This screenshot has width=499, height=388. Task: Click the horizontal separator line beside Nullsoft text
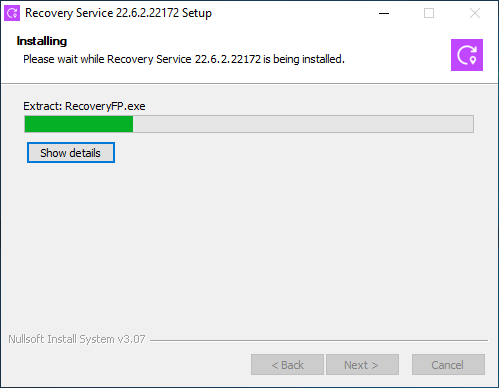coord(319,340)
